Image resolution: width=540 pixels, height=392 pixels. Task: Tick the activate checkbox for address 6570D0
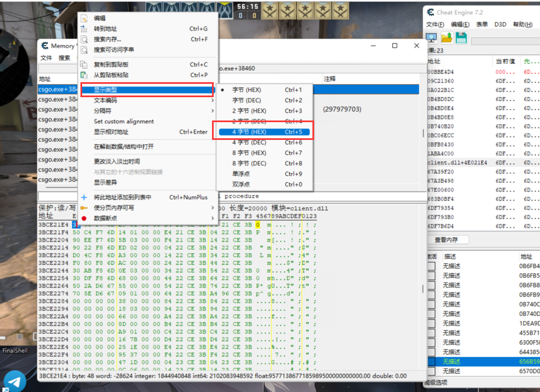[431, 371]
